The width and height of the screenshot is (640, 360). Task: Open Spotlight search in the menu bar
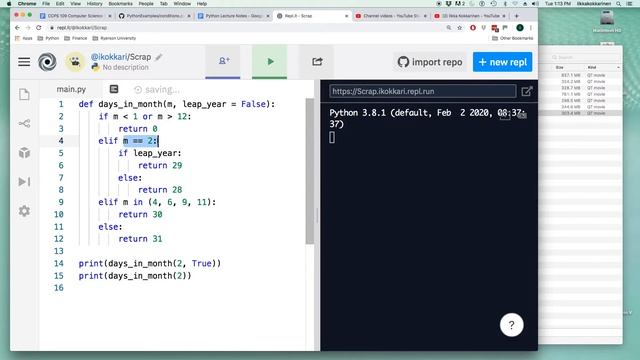619,4
